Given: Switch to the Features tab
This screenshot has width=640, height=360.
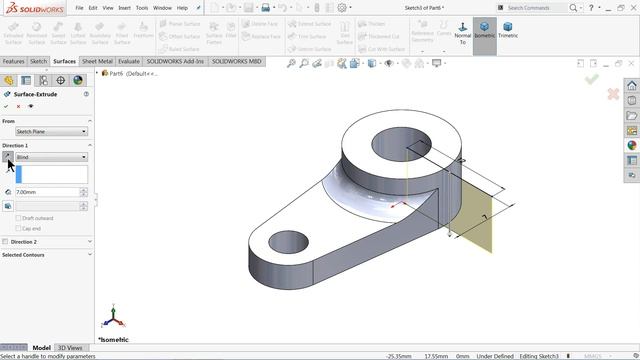Looking at the screenshot, I should click(13, 61).
